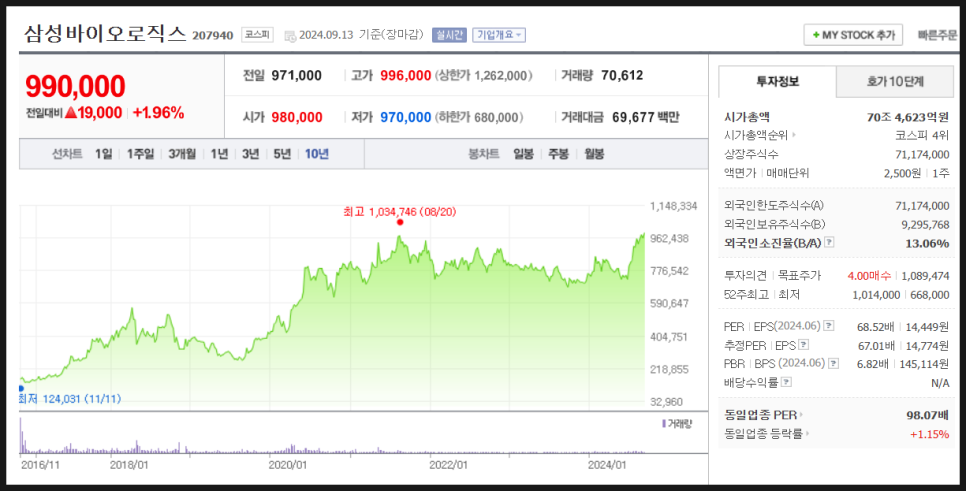Click the 최저 124,031 blue low marker

(x=21, y=388)
